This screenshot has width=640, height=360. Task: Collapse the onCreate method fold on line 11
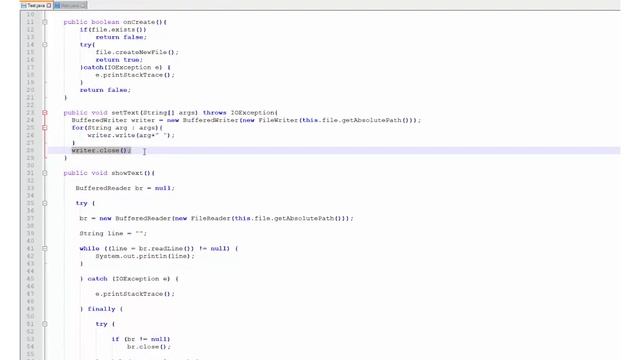coord(44,22)
